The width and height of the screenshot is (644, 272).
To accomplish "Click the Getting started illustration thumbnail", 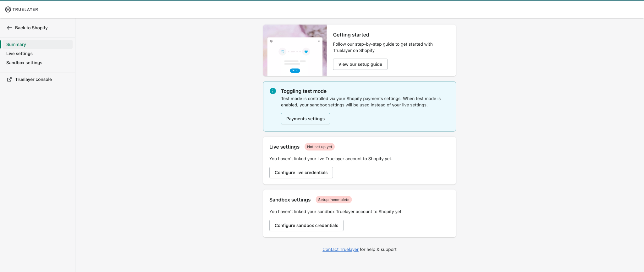I will pos(295,50).
